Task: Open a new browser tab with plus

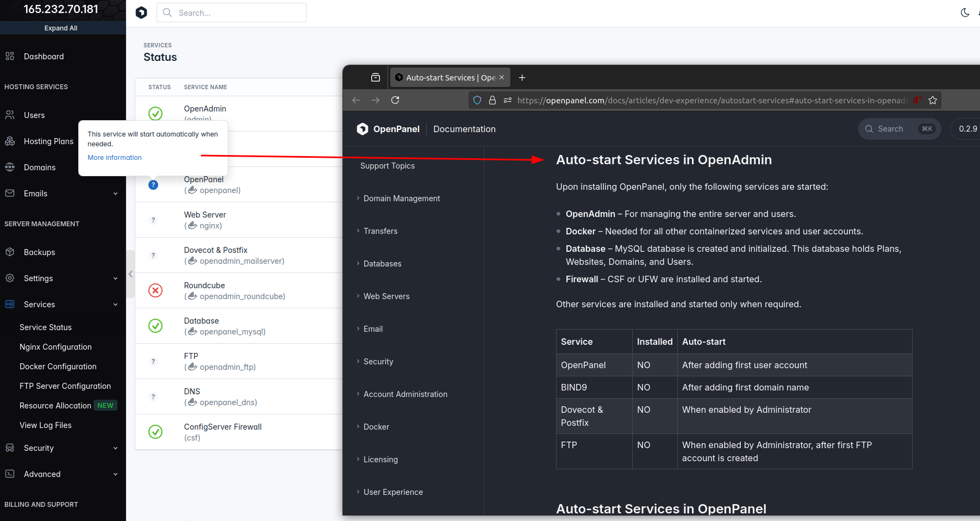Action: click(x=522, y=78)
